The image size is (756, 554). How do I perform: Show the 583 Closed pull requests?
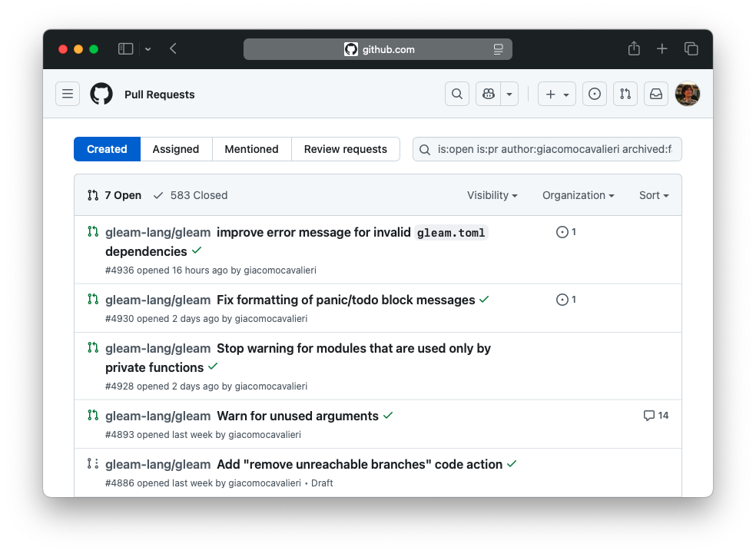tap(191, 195)
